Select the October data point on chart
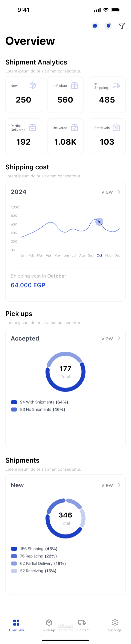Screen dimensions: 131x644 coord(99,222)
